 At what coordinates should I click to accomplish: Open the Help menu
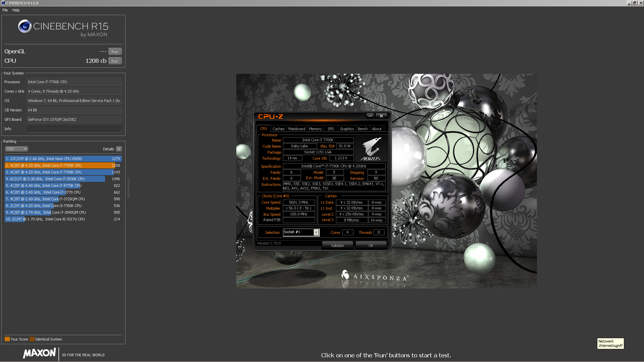point(16,10)
